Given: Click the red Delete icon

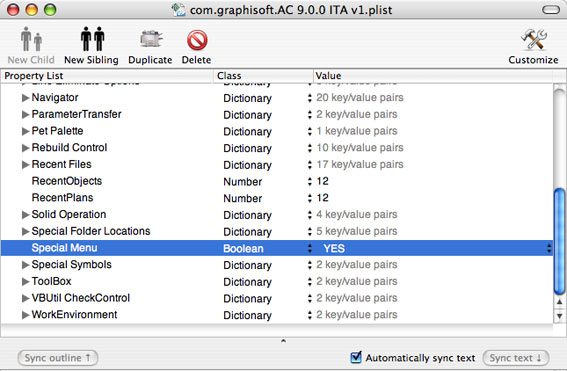Looking at the screenshot, I should (197, 40).
